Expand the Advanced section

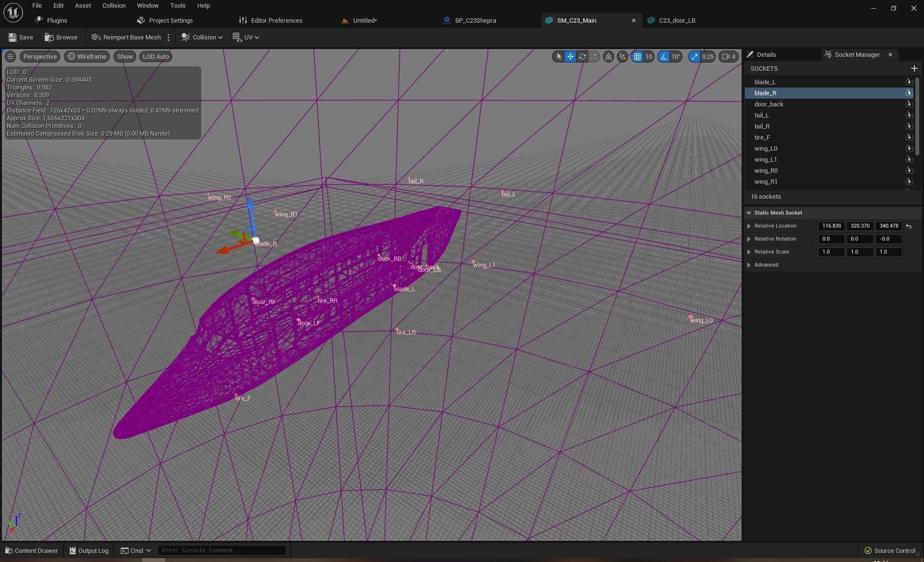point(749,265)
